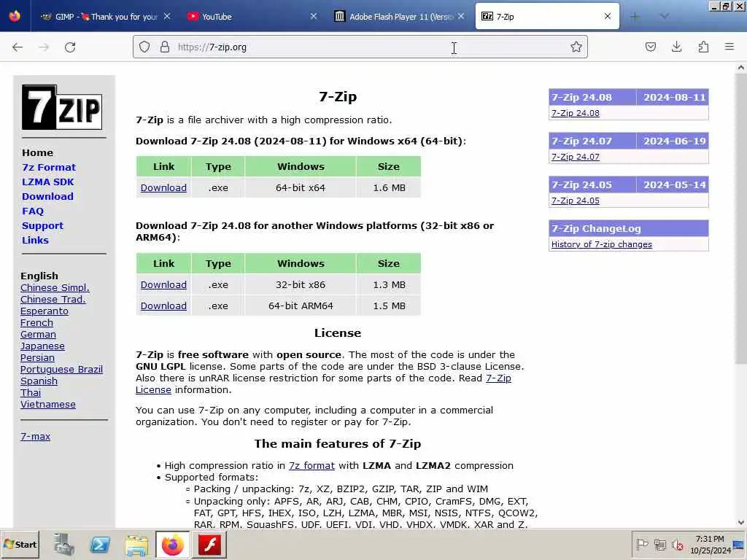This screenshot has height=560, width=747.
Task: Switch language to German
Action: pos(38,334)
